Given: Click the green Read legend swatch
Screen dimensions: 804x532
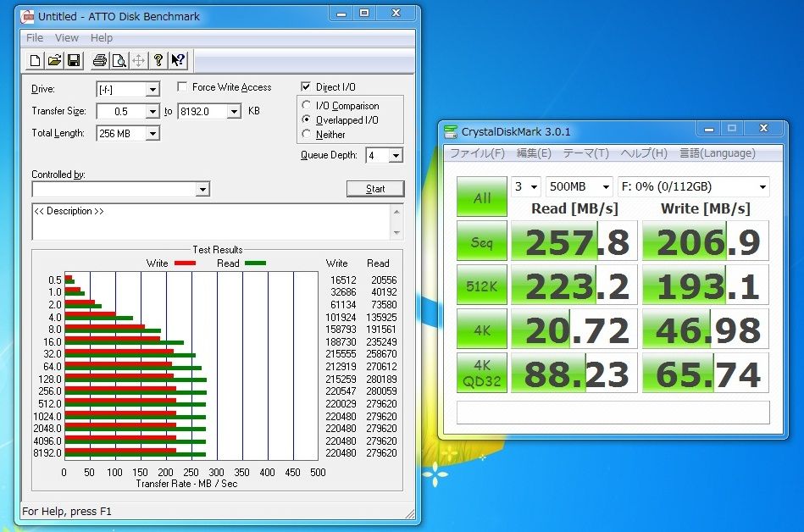Looking at the screenshot, I should coord(255,263).
